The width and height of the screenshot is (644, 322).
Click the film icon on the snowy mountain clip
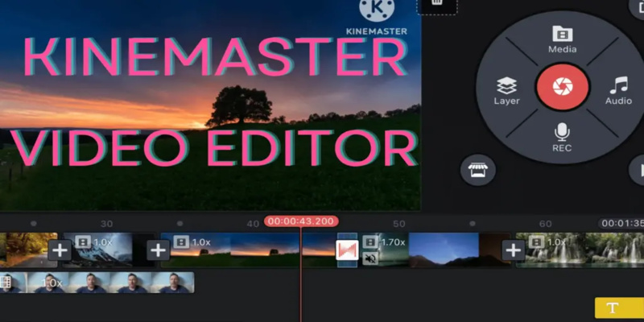[x=84, y=242]
